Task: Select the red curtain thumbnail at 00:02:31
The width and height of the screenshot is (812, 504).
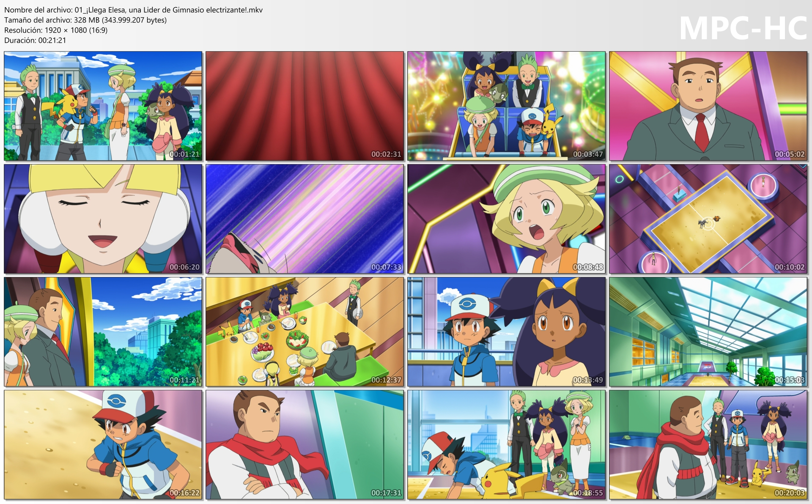Action: click(x=305, y=106)
